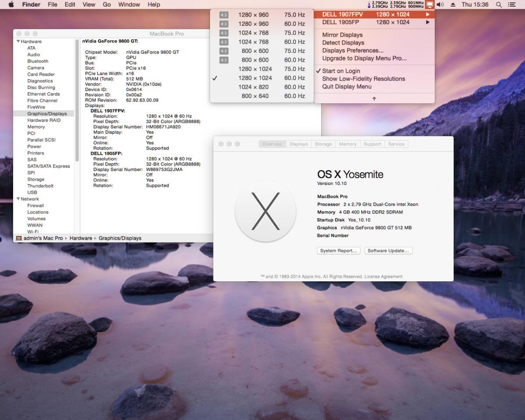The height and width of the screenshot is (420, 525).
Task: Open the Apple menu icon
Action: tap(11, 4)
